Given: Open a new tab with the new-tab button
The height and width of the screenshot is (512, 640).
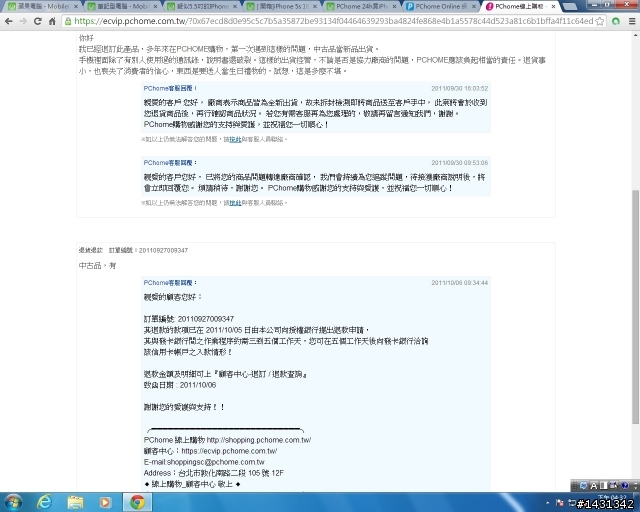Looking at the screenshot, I should tap(570, 7).
